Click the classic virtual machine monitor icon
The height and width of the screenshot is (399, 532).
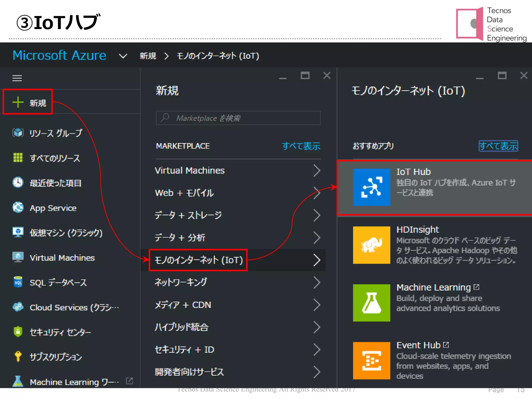[18, 232]
